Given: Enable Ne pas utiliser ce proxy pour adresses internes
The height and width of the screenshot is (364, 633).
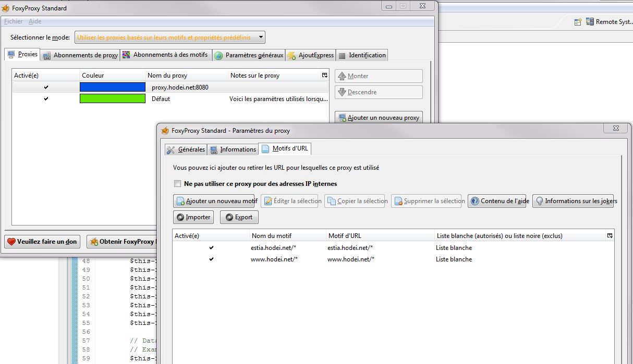Looking at the screenshot, I should pyautogui.click(x=178, y=184).
